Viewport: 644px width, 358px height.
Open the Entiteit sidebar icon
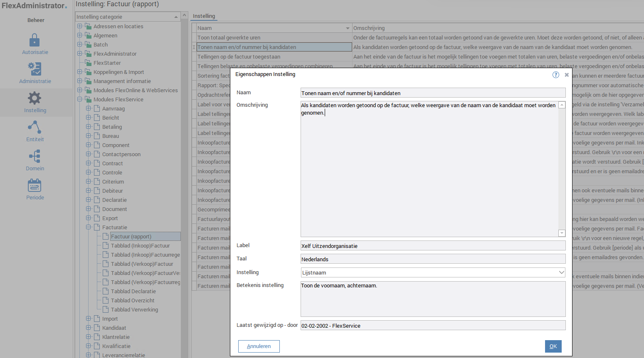[35, 128]
